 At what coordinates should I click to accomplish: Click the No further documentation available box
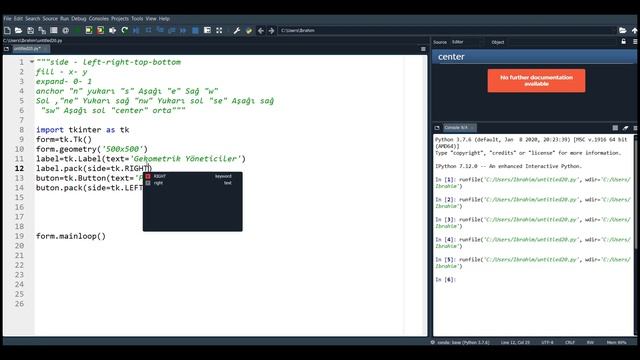click(x=536, y=81)
